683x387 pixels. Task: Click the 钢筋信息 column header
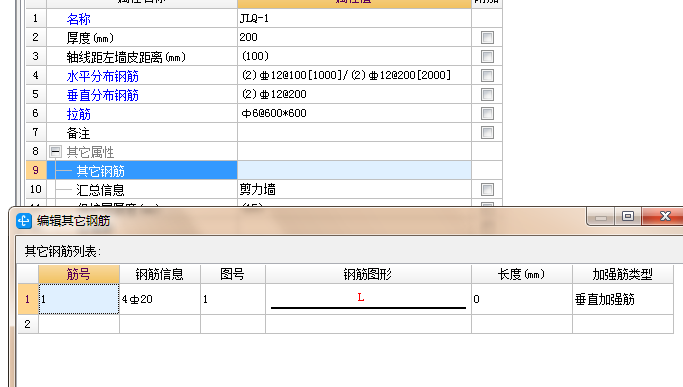pyautogui.click(x=160, y=274)
